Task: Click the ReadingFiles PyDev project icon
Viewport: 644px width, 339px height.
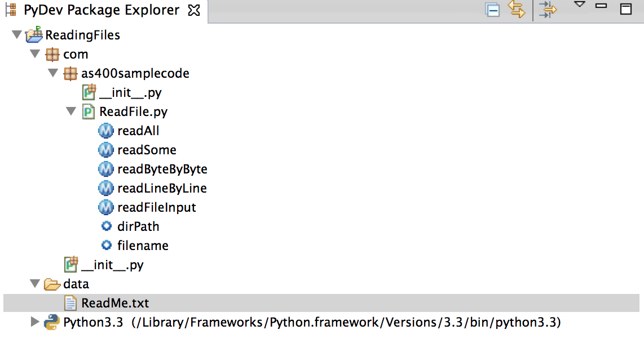Action: click(34, 35)
